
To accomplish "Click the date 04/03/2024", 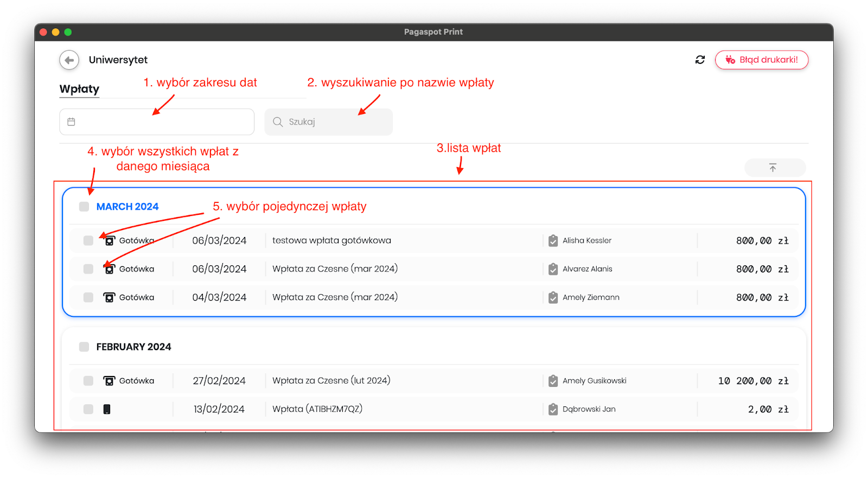I will tap(219, 297).
